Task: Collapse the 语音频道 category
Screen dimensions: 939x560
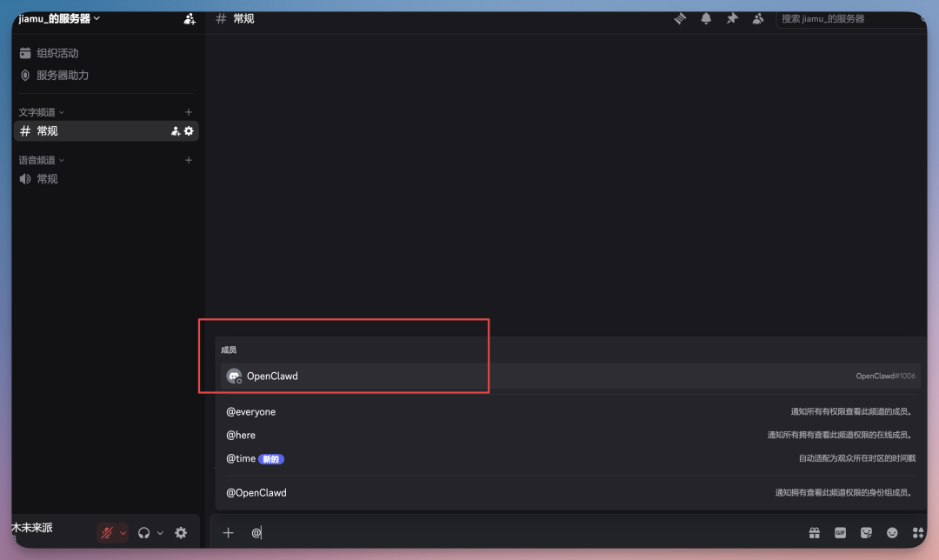Action: 42,160
